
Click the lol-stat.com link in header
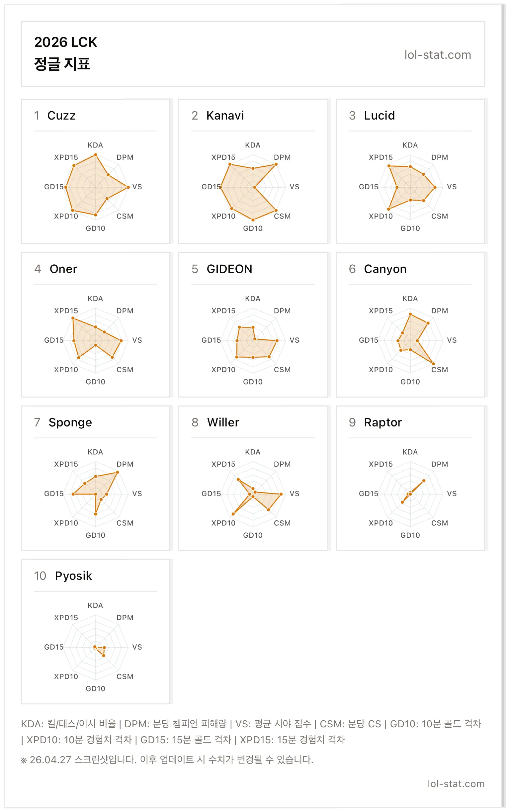(x=438, y=54)
